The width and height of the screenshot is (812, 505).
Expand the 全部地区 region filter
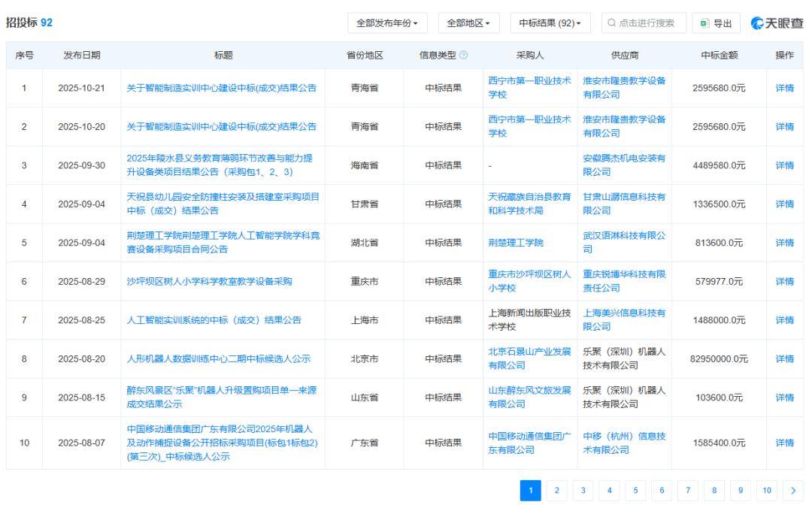coord(468,23)
